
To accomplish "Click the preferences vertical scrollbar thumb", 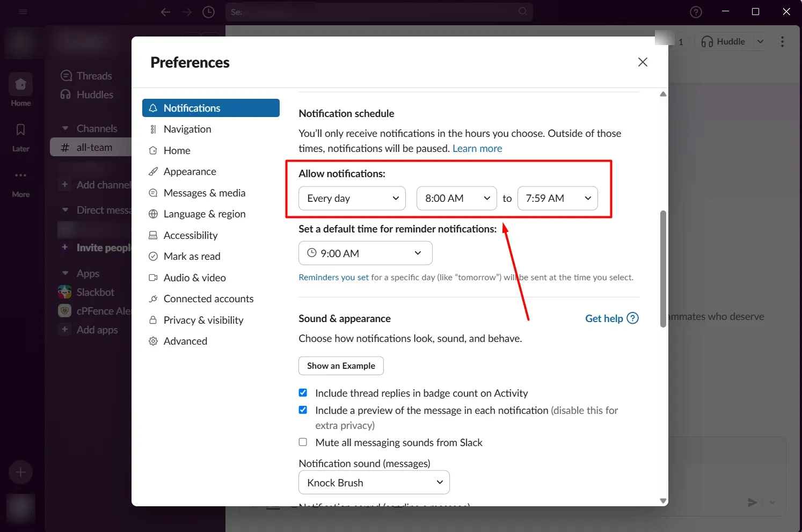I will coord(664,269).
